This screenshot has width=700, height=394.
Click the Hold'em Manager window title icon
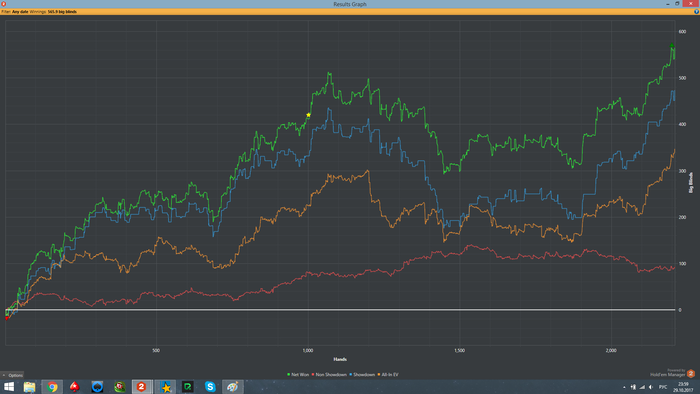pyautogui.click(x=3, y=4)
